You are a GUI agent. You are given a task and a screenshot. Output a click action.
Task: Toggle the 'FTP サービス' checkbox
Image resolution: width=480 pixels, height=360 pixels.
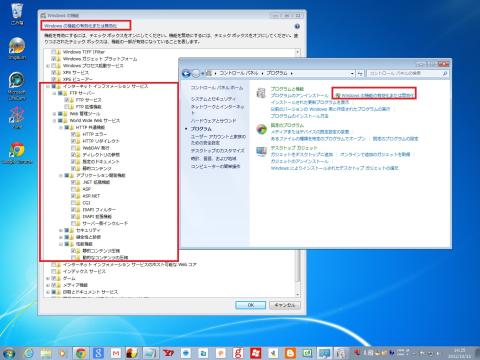66,100
